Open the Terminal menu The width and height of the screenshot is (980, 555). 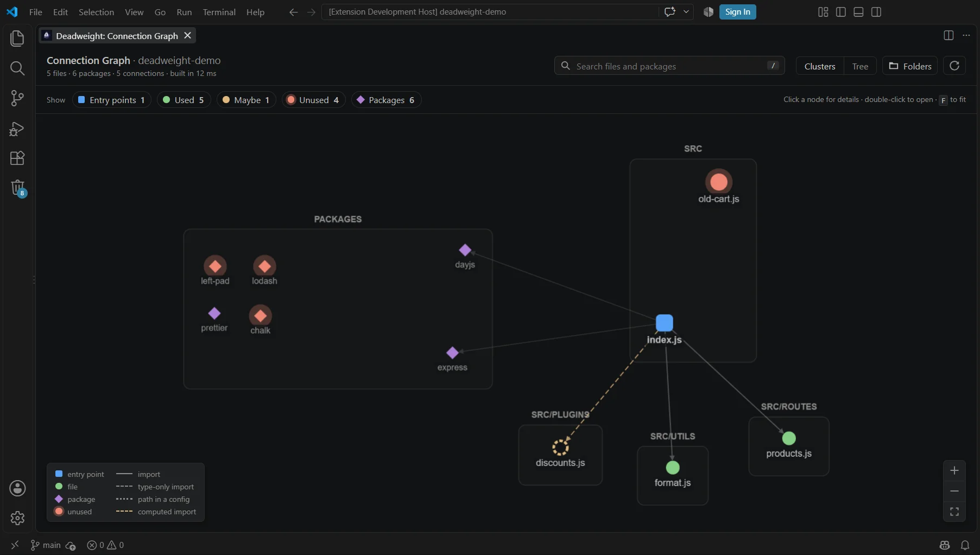click(x=219, y=12)
